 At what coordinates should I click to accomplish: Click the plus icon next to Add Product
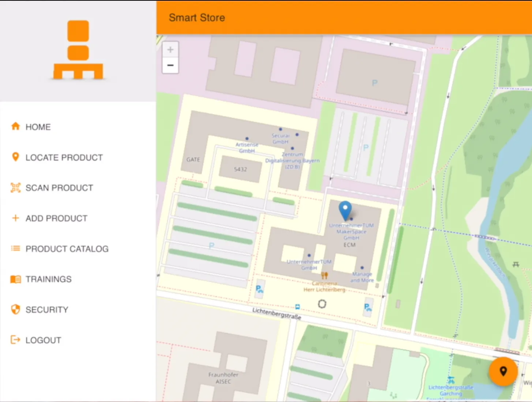(x=15, y=218)
